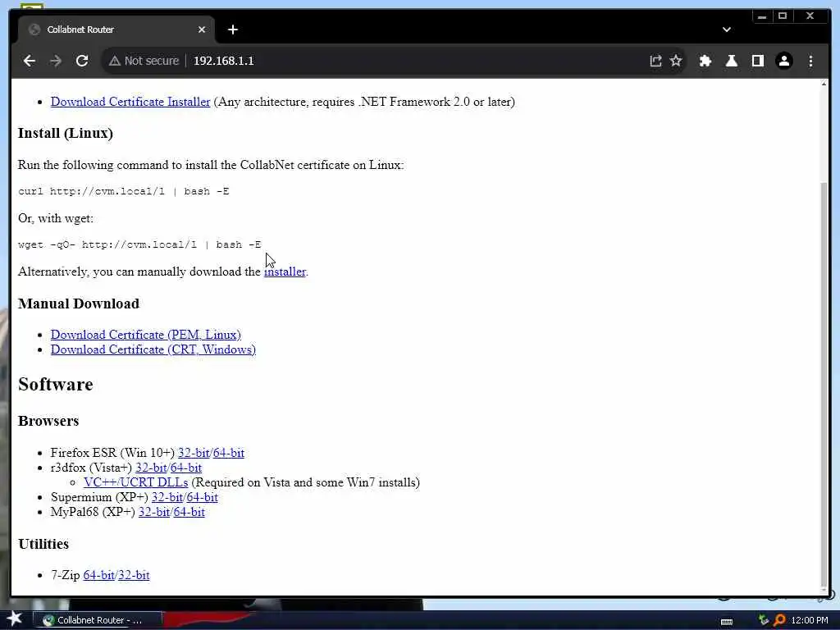Open Download Certificate Installer link
This screenshot has height=630, width=840.
click(x=130, y=102)
